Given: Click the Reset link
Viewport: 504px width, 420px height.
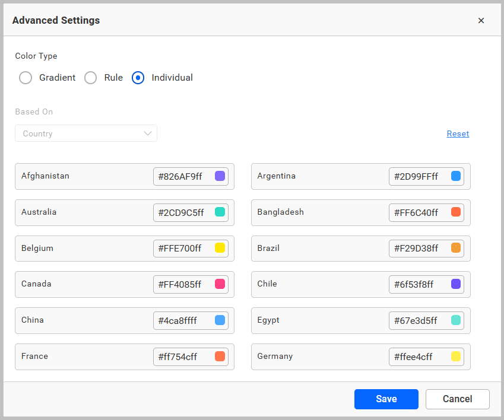Looking at the screenshot, I should point(458,133).
